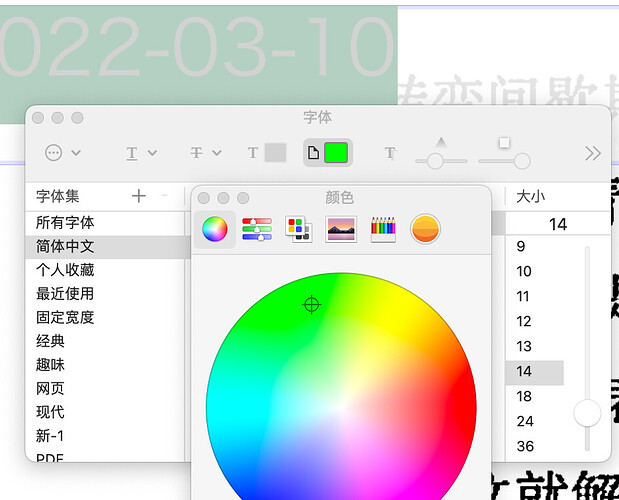Expand the action menu chevron beside ellipsis
The width and height of the screenshot is (619, 500).
coord(76,153)
